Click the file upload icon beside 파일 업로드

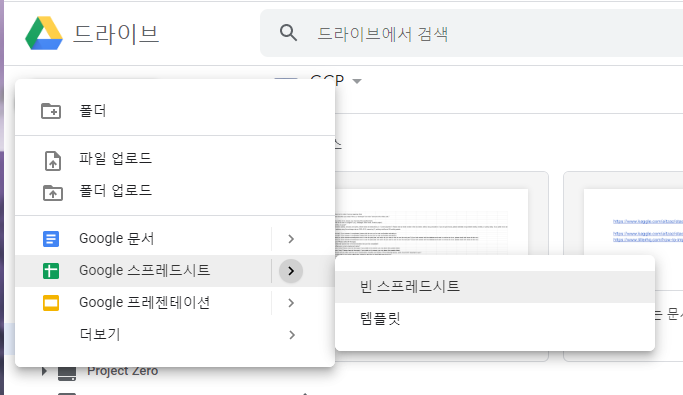(53, 160)
